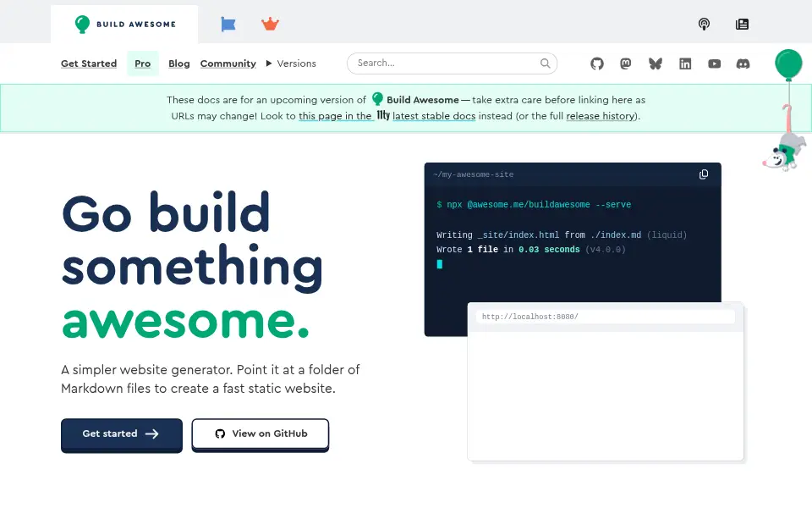Click the blue flag icon tab

[228, 25]
